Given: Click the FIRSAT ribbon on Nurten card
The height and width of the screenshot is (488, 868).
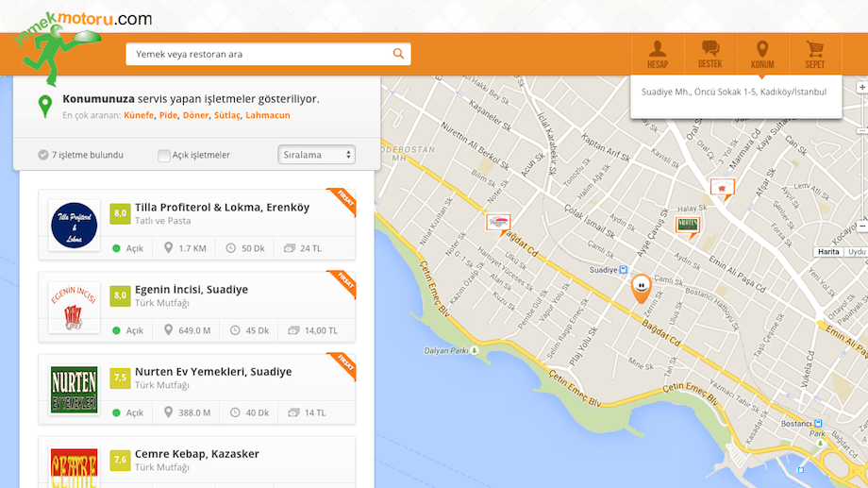Looking at the screenshot, I should point(344,364).
